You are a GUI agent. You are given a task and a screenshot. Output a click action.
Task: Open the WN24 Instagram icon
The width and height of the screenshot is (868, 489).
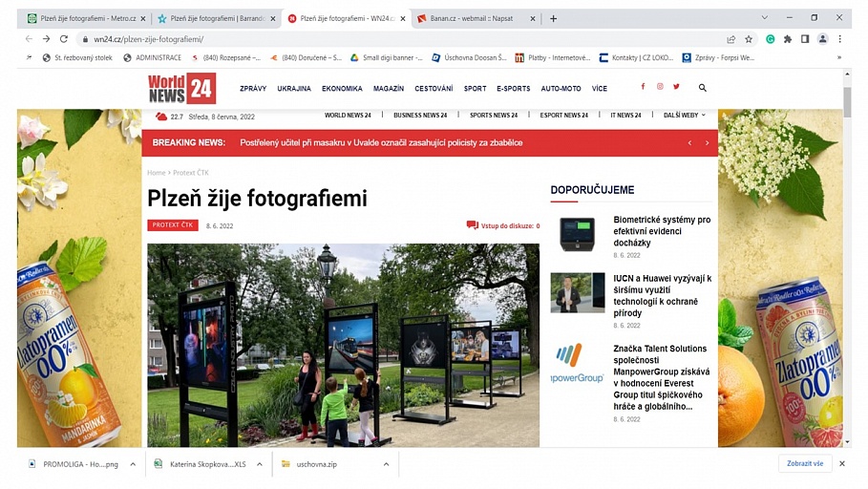click(660, 86)
